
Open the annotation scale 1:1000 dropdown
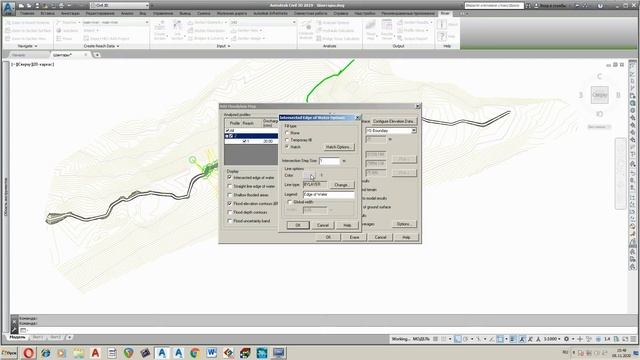552,339
